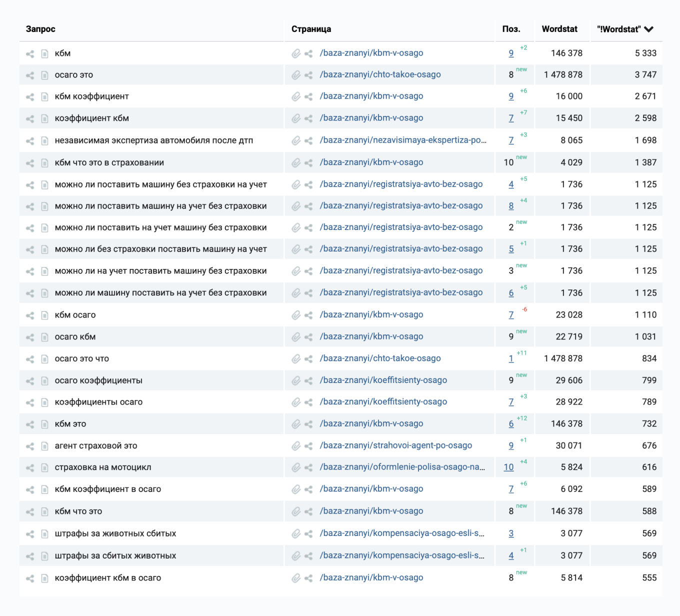Sort table by Wordstat column header
680x616 pixels.
(559, 29)
